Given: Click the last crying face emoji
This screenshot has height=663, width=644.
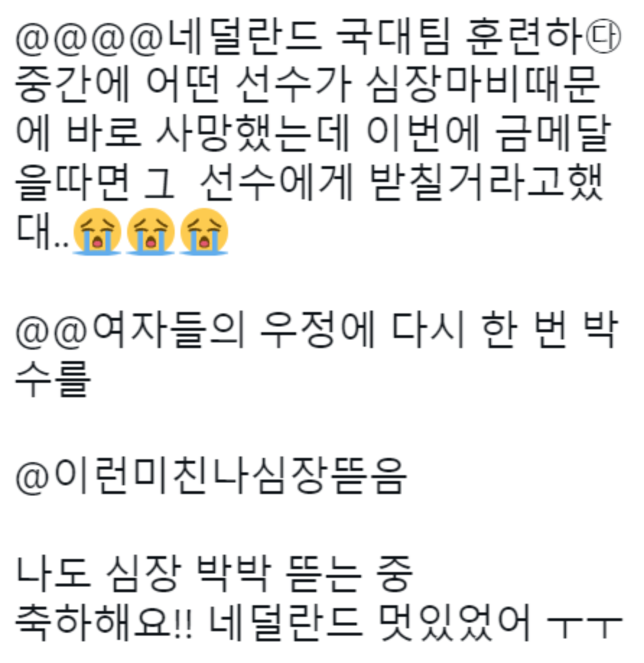Looking at the screenshot, I should (204, 231).
